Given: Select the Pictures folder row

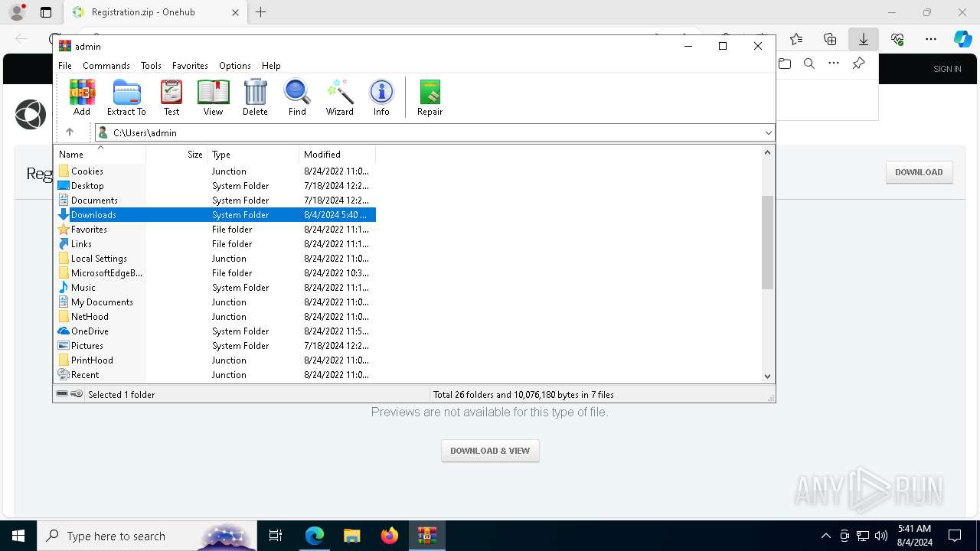Looking at the screenshot, I should [215, 346].
